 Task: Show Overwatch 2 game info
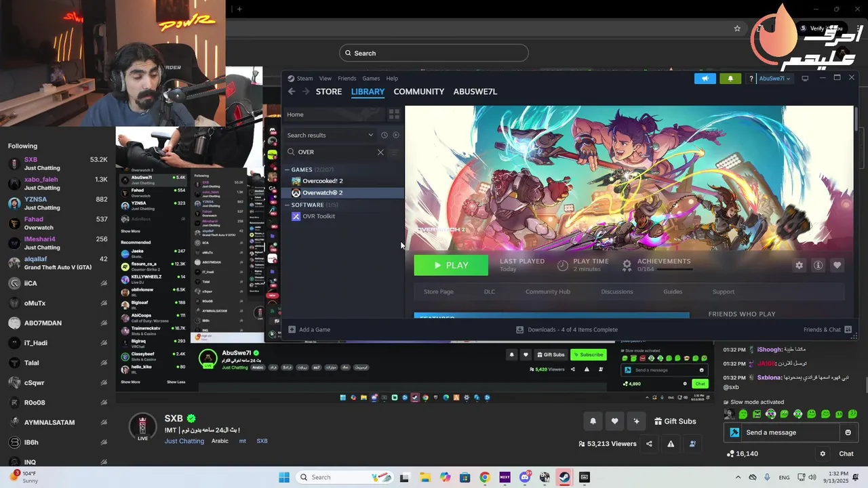click(x=818, y=266)
